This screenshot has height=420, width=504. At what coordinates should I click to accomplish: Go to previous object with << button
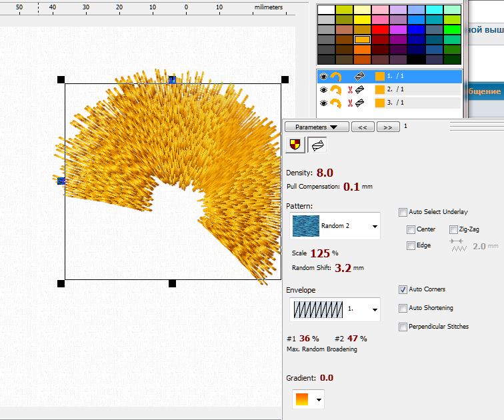pos(363,127)
